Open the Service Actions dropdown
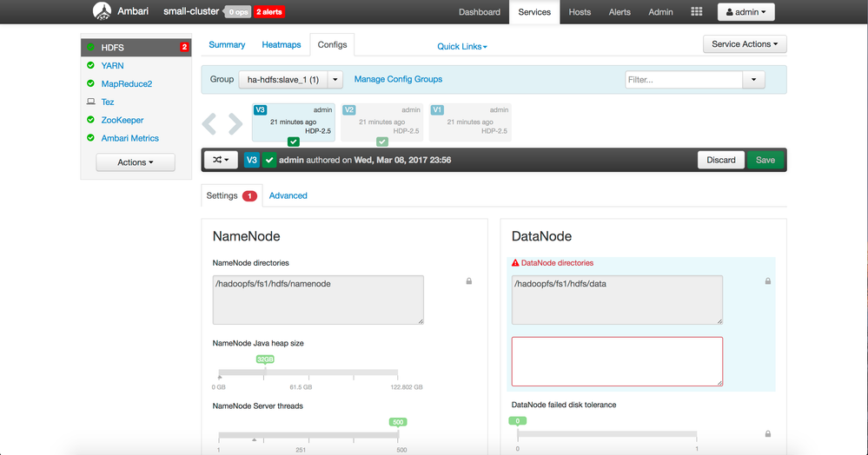Viewport: 868px width, 455px height. point(745,44)
